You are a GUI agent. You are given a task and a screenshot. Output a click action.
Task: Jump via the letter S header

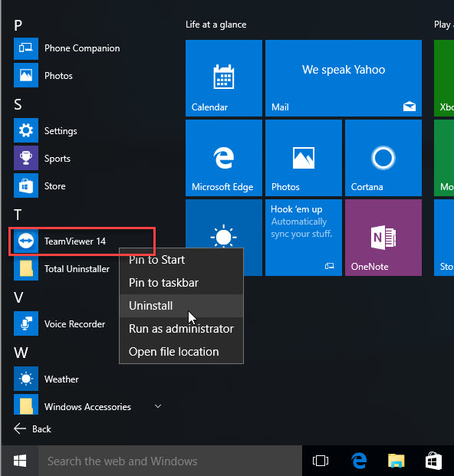[x=18, y=104]
